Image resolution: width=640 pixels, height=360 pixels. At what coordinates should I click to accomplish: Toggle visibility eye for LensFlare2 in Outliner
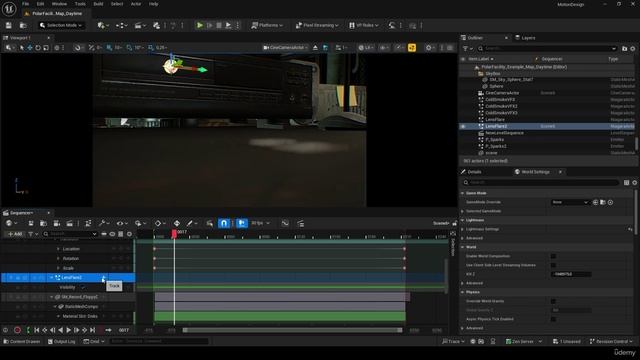[463, 127]
